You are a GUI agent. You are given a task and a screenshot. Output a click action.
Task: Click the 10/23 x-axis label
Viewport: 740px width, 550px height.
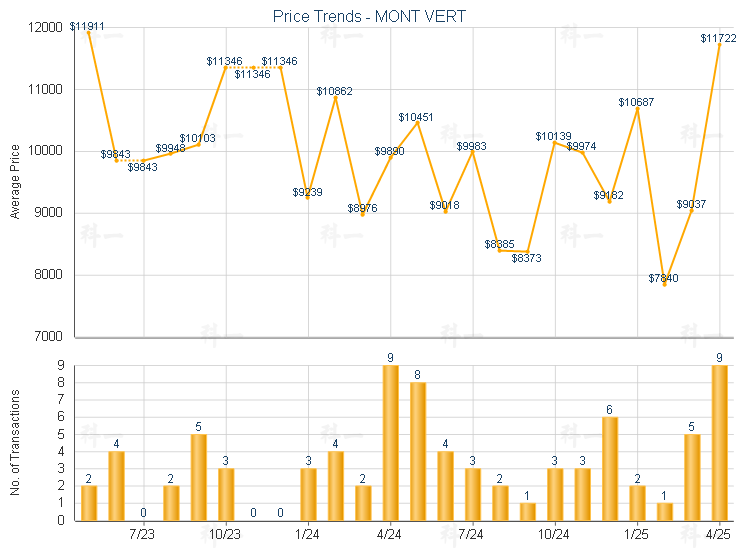coord(225,534)
